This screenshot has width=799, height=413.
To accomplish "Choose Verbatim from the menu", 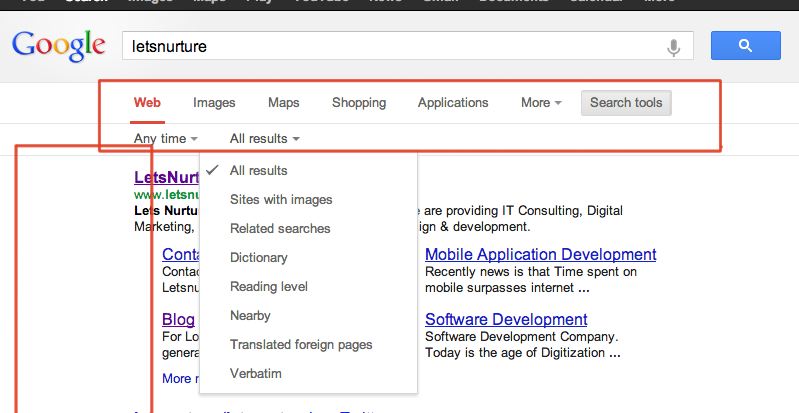I will [x=308, y=374].
